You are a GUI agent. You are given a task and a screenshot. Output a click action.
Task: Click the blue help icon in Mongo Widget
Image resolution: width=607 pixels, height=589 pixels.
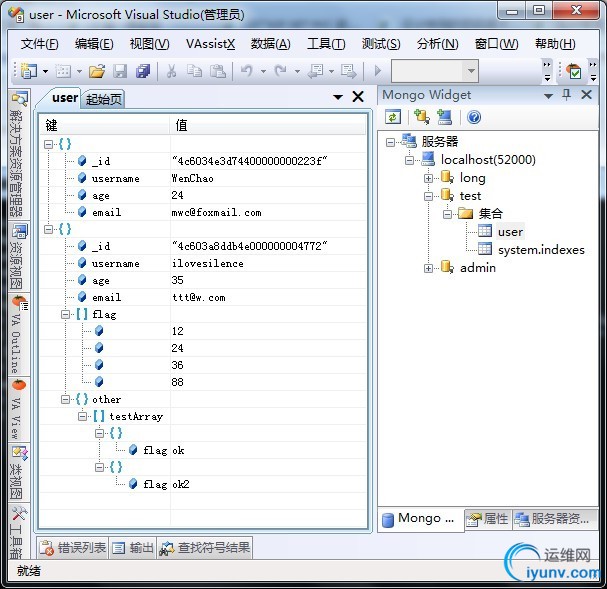tap(474, 117)
